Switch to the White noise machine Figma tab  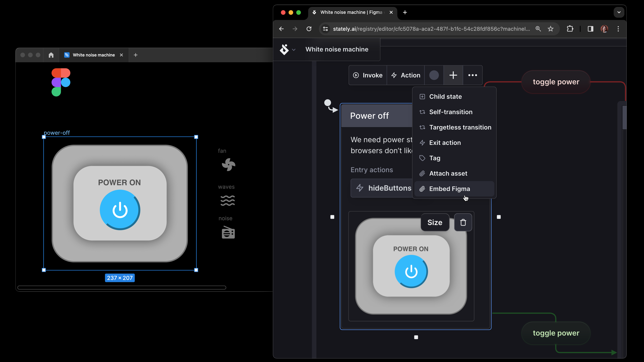click(94, 55)
